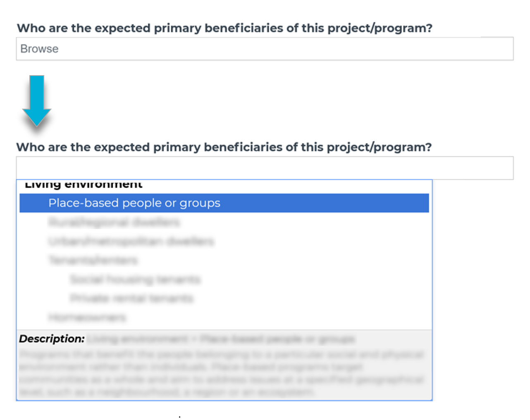Choose "Rural/regional dwellers" from the list

[x=114, y=222]
